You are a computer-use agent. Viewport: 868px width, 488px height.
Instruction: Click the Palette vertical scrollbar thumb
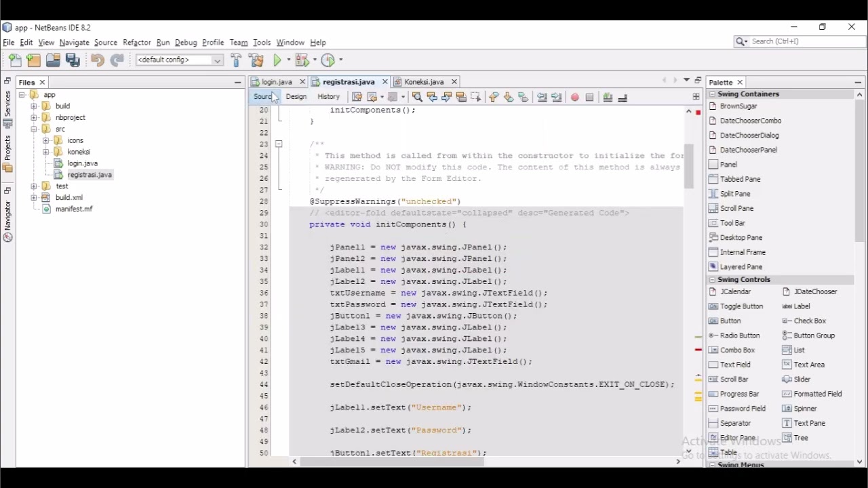tap(861, 171)
